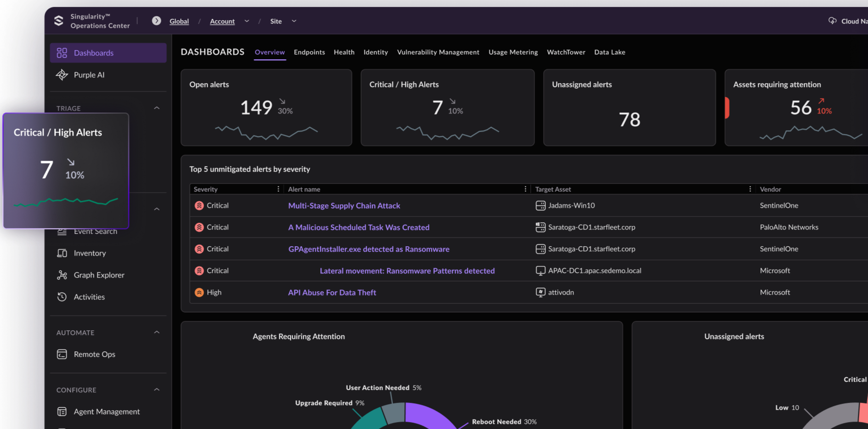868x429 pixels.
Task: Click the asset icon beside attivodn
Action: click(540, 292)
